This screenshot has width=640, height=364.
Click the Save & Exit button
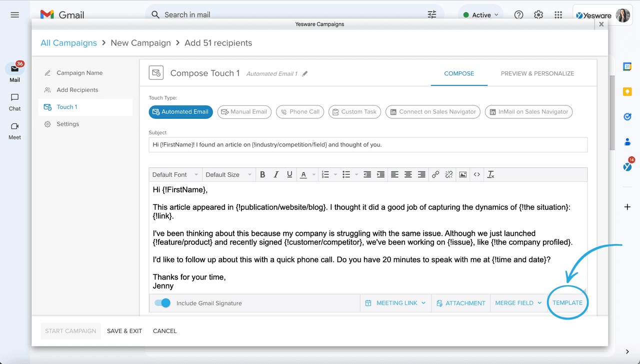click(124, 331)
